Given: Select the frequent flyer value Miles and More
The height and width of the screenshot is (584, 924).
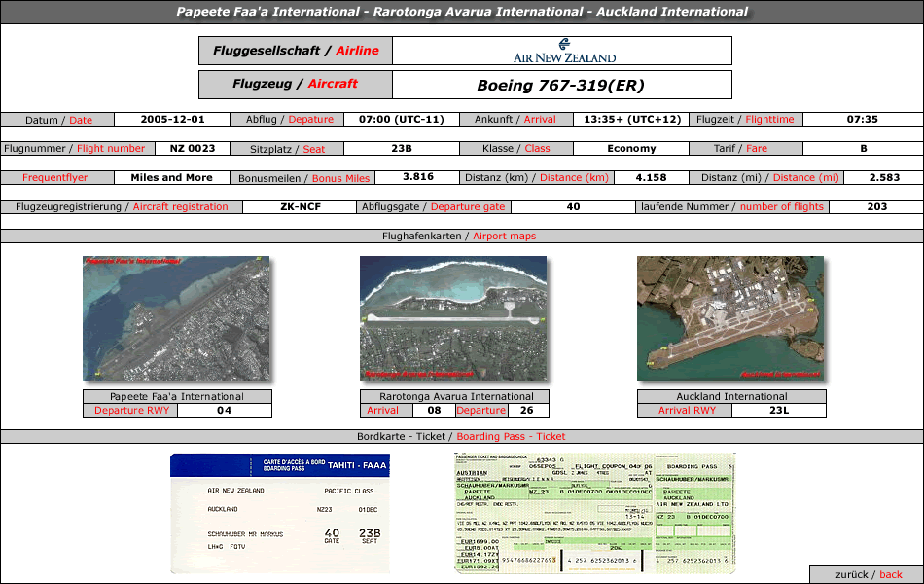Looking at the screenshot, I should pos(171,177).
